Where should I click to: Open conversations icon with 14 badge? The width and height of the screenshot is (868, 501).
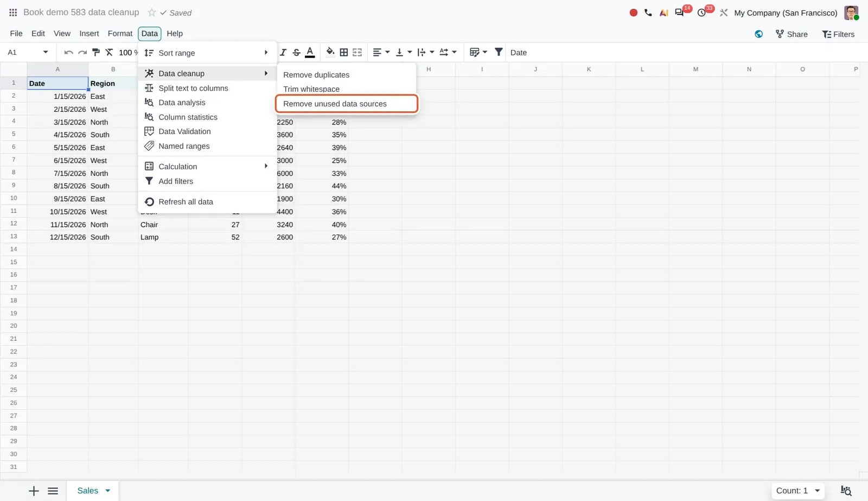pos(680,12)
